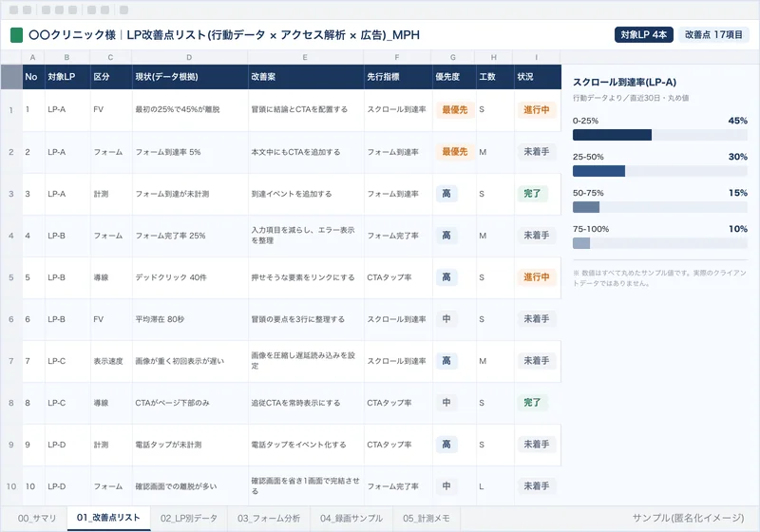
Task: Click the 区分 header cell
Action: coord(111,77)
